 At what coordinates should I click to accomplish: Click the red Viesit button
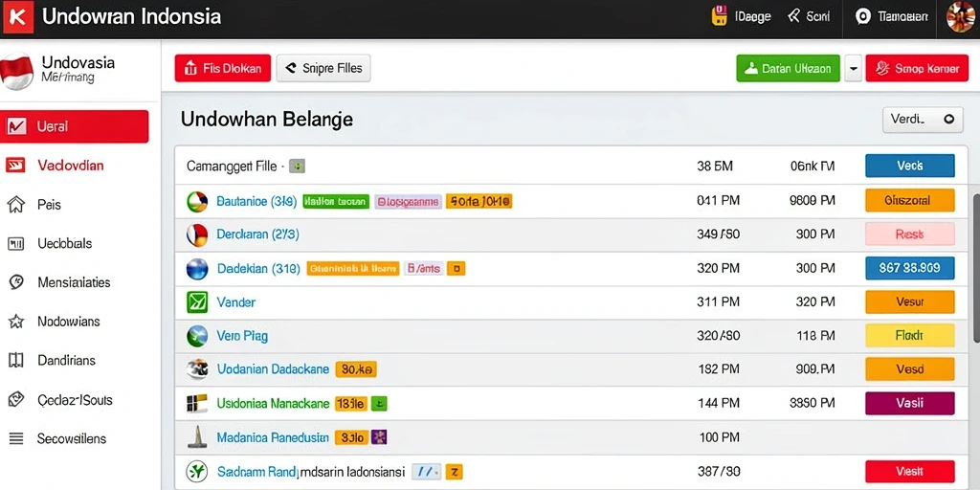click(910, 471)
